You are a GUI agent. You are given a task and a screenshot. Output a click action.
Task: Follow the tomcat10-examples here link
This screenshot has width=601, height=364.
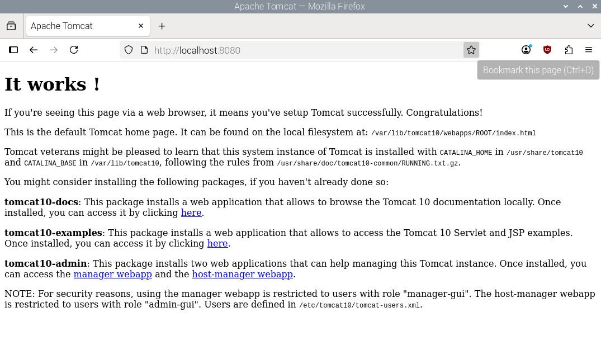click(217, 243)
